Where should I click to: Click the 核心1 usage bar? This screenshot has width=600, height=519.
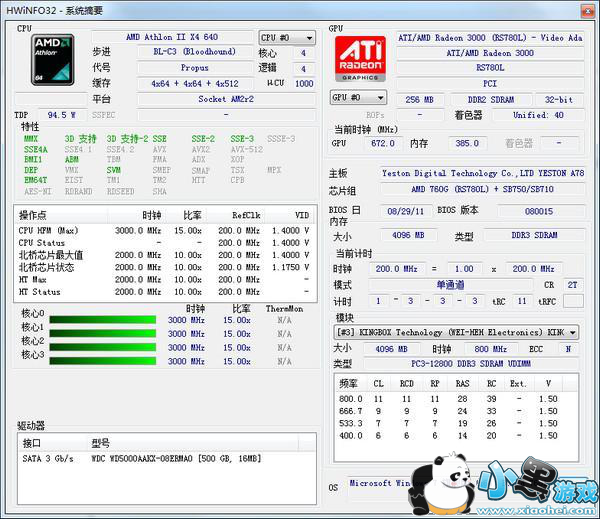click(103, 334)
